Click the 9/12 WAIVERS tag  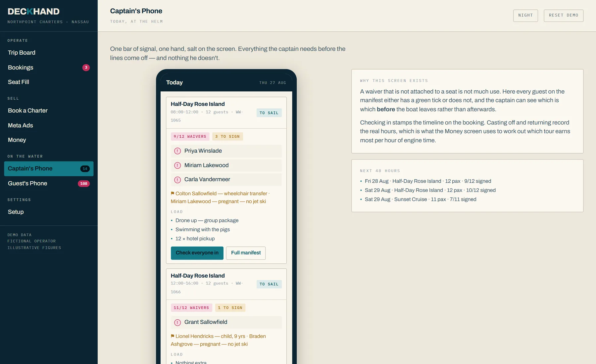pyautogui.click(x=190, y=136)
